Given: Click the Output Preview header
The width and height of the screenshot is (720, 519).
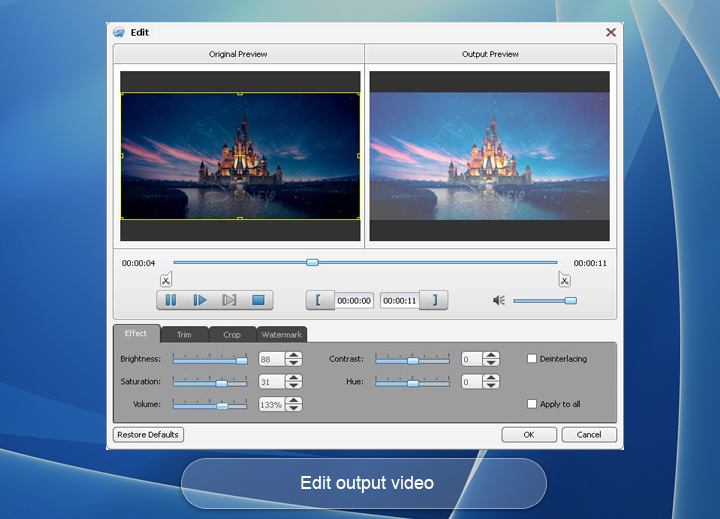Looking at the screenshot, I should tap(490, 54).
